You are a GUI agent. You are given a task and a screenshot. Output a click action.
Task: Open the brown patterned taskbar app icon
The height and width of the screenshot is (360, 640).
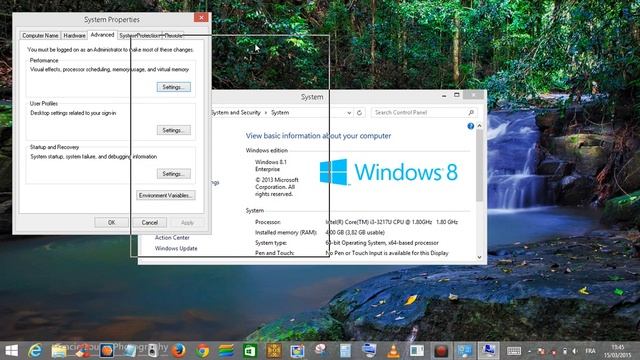(274, 351)
